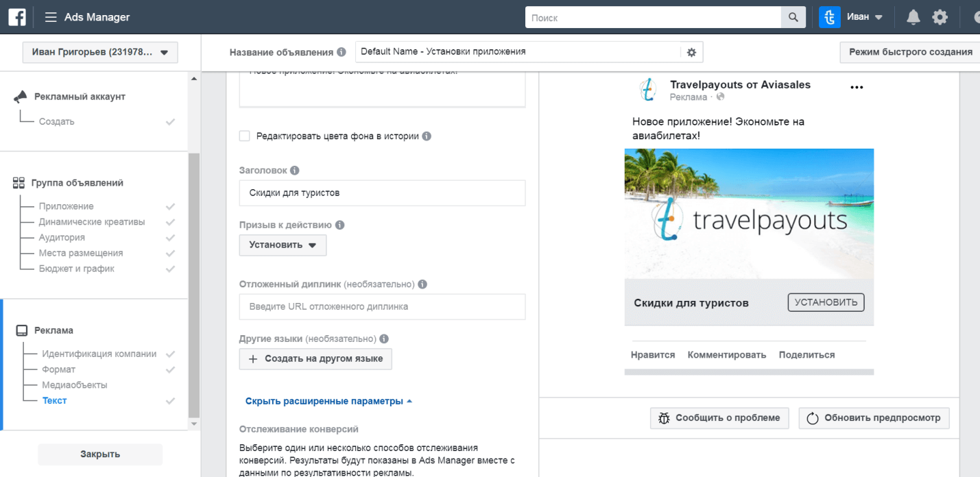Open three-dot menu on ad preview
Viewport: 980px width, 477px height.
857,87
